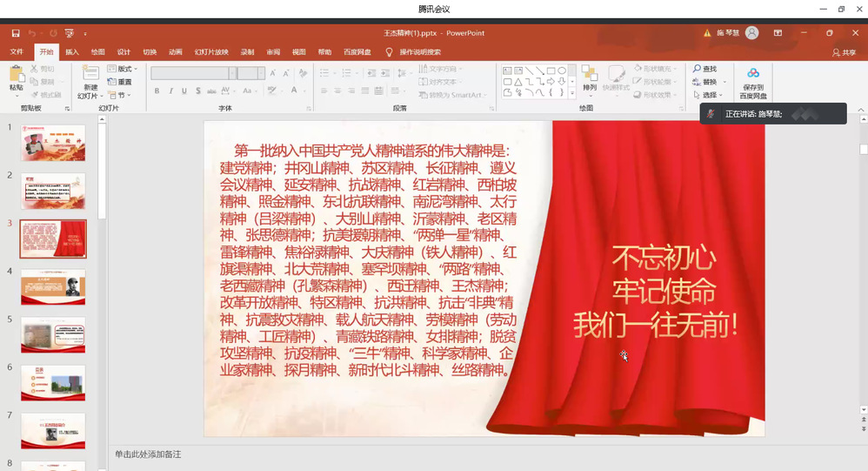Toggle Bold formatting button
The image size is (868, 471).
click(157, 91)
